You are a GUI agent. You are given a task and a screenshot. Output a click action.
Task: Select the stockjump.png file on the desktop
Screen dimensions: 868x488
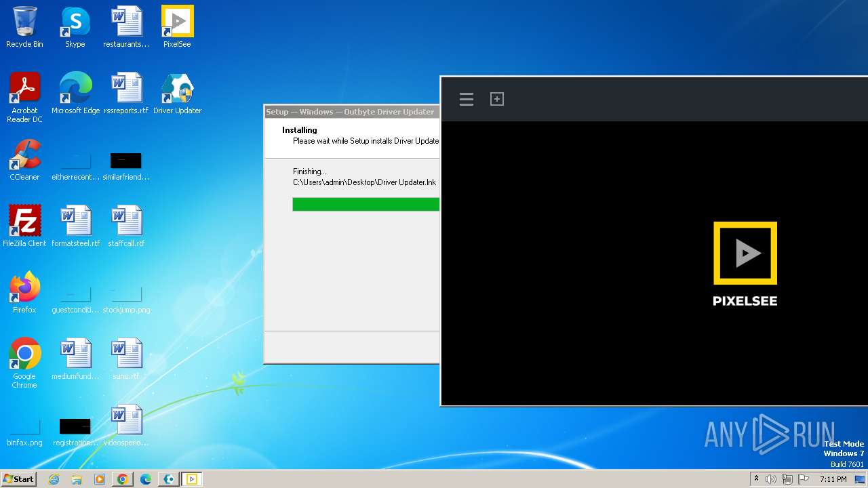[126, 300]
